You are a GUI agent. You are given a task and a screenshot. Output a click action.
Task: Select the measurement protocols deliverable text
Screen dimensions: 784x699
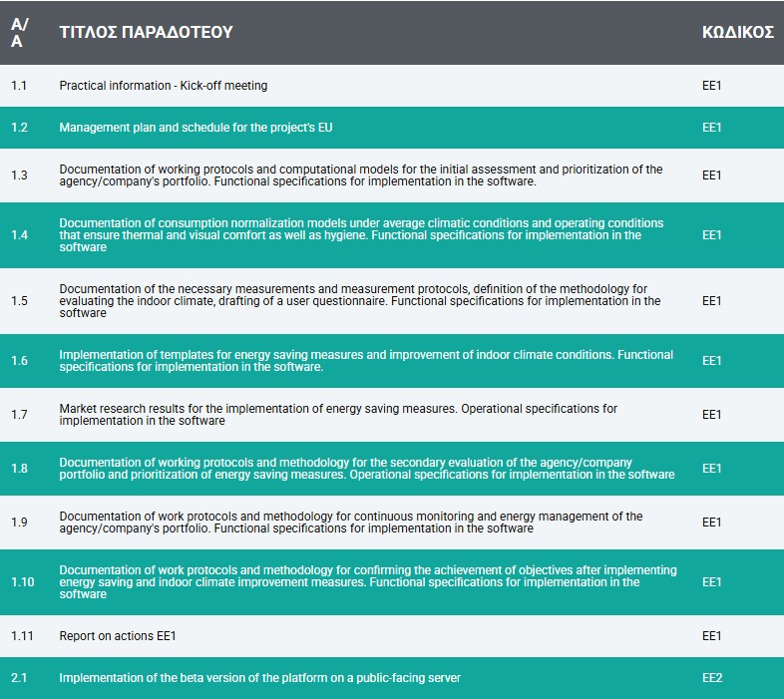(359, 301)
